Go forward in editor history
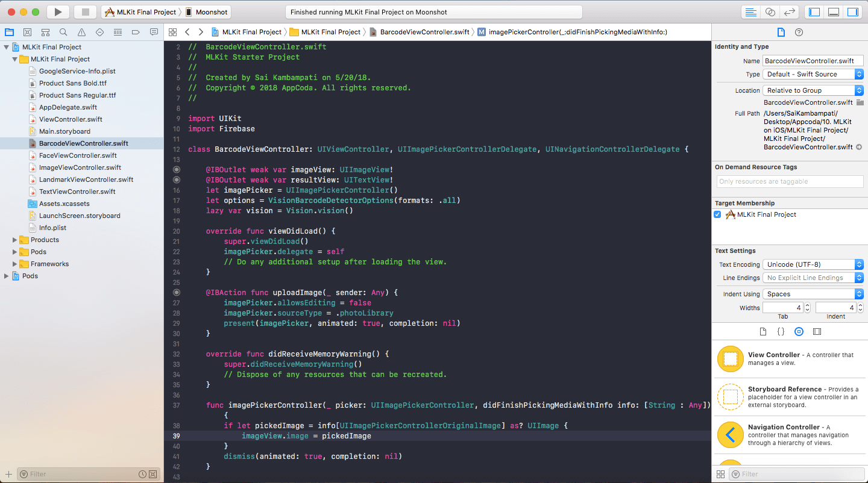 [x=201, y=32]
